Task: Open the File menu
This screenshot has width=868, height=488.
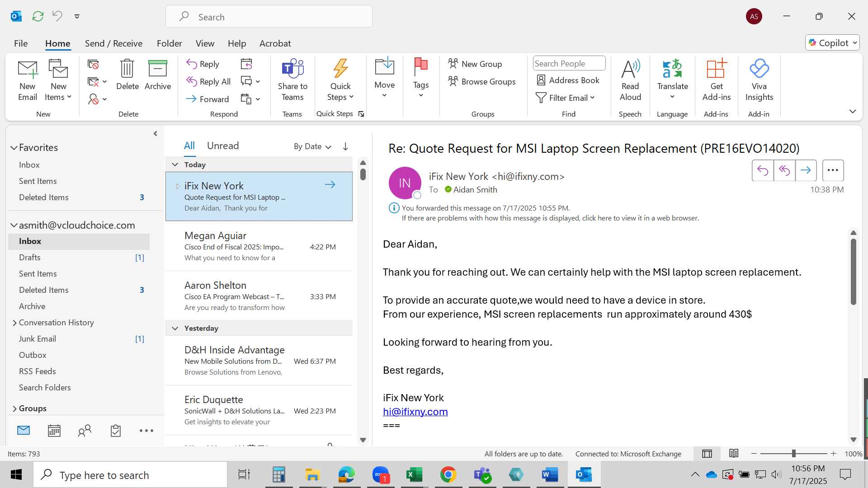Action: [x=21, y=43]
